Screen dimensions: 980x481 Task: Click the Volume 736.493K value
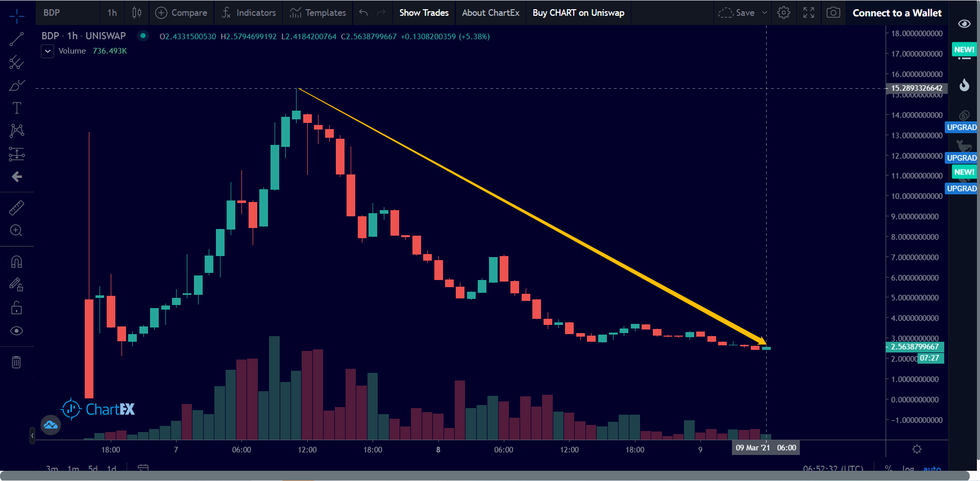[x=110, y=51]
